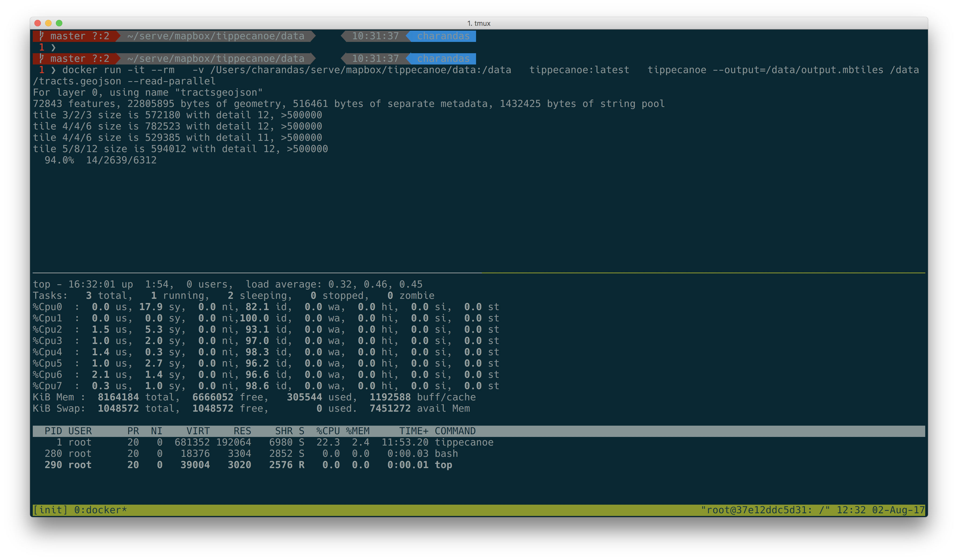Click the %CPU column header in top
Screen dimensions: 958x560
pos(329,431)
